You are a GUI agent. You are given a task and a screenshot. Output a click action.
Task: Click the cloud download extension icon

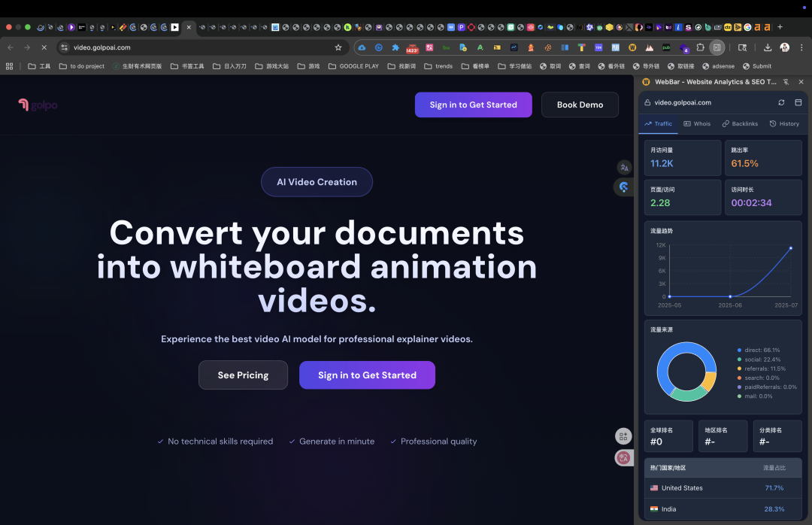(362, 47)
